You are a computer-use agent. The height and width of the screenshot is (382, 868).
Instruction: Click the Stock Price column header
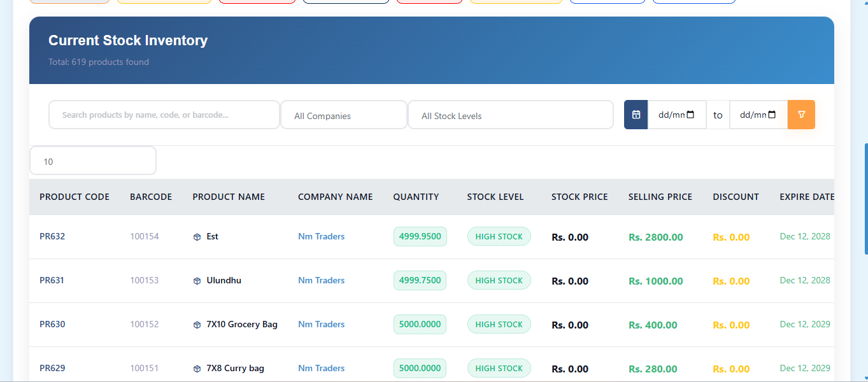tap(580, 197)
